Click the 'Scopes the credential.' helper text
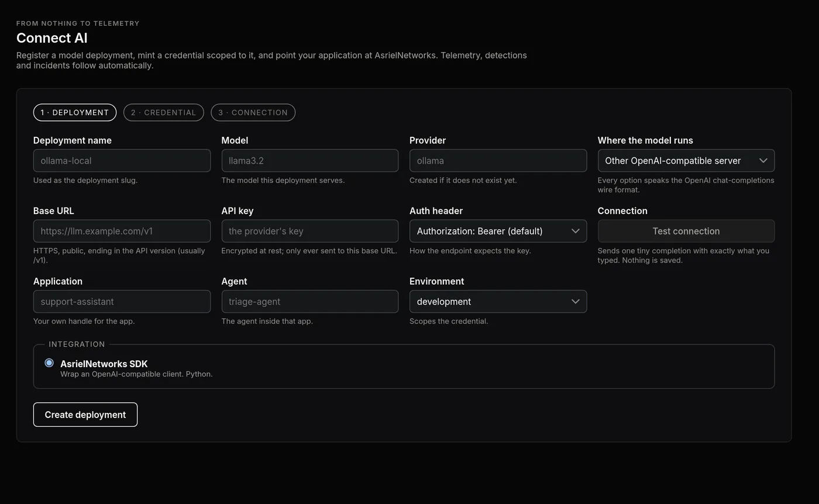The height and width of the screenshot is (504, 819). click(x=449, y=321)
